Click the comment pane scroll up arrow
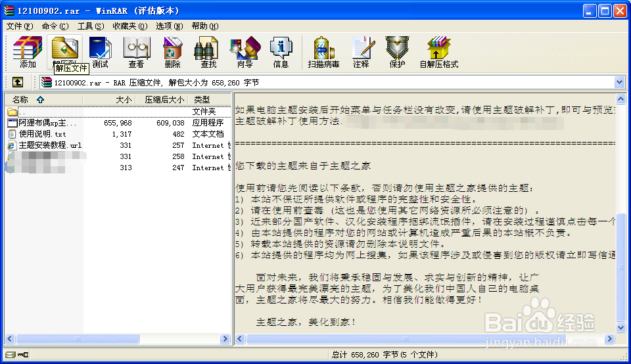The height and width of the screenshot is (364, 631). [620, 99]
